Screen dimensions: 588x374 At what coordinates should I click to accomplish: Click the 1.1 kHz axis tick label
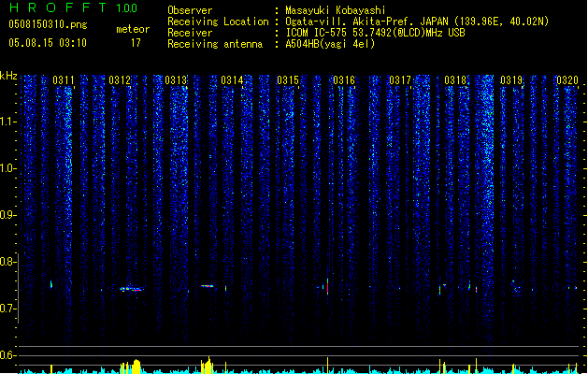coord(7,122)
